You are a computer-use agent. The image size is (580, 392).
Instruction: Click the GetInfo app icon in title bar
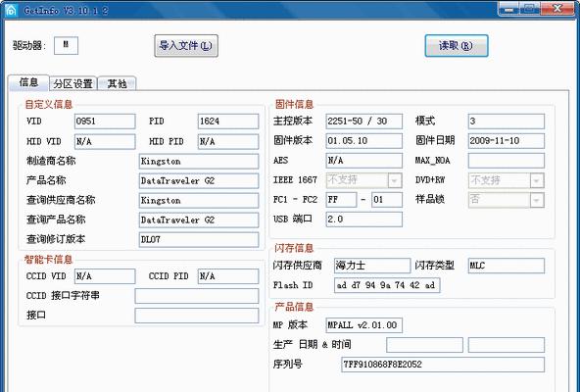tap(11, 10)
